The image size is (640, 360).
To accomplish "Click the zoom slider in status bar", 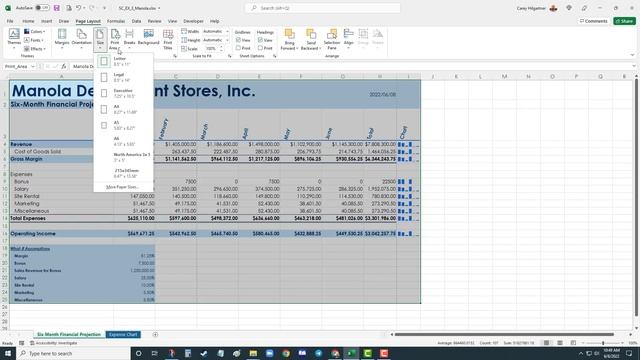I will (x=603, y=343).
